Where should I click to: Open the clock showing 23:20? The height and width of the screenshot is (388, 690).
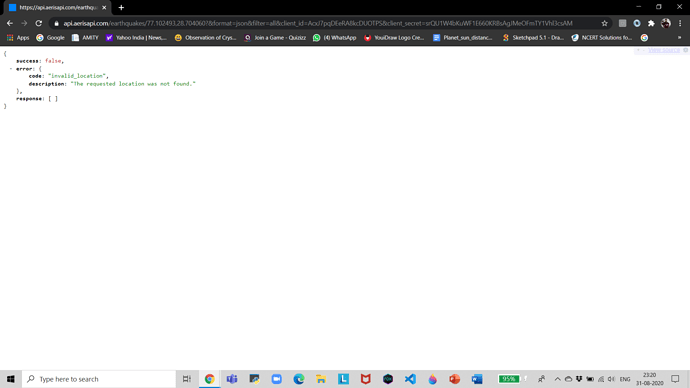point(650,379)
